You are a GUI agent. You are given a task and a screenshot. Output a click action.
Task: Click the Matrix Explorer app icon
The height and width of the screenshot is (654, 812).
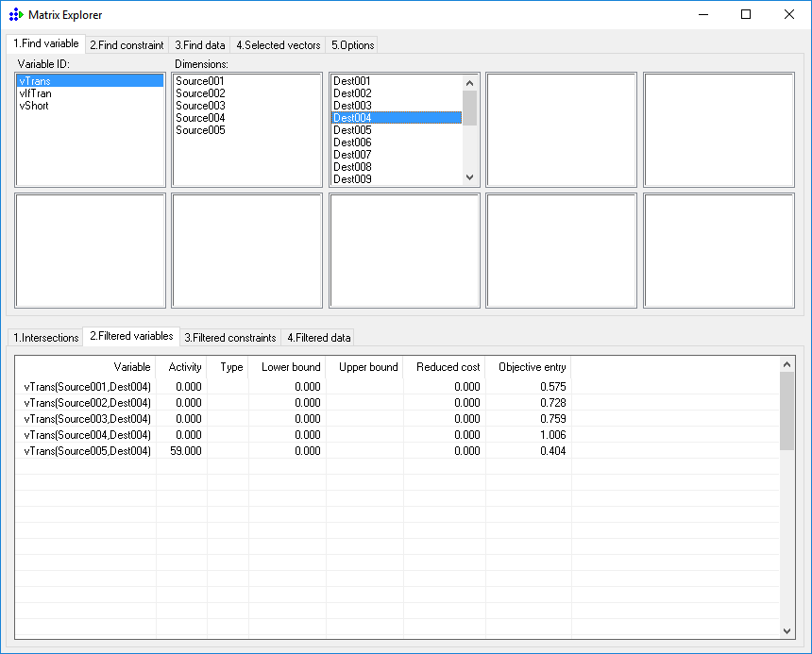(x=15, y=15)
